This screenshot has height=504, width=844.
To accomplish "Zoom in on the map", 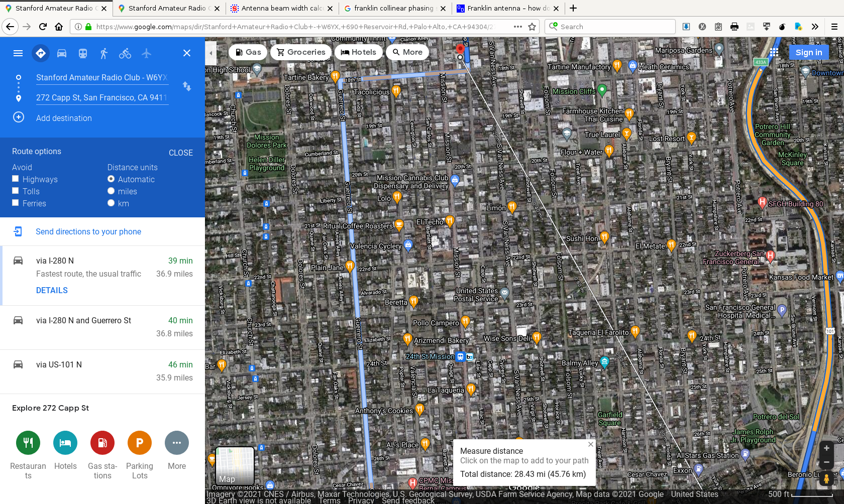I will pos(826,448).
